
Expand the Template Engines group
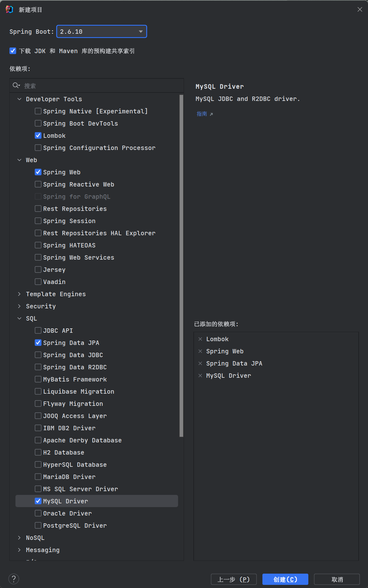pos(19,294)
